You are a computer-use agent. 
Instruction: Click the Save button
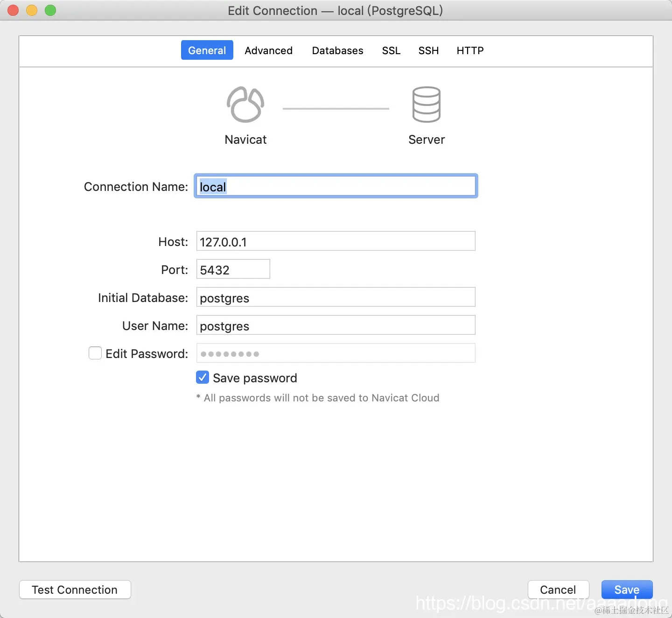pyautogui.click(x=627, y=590)
